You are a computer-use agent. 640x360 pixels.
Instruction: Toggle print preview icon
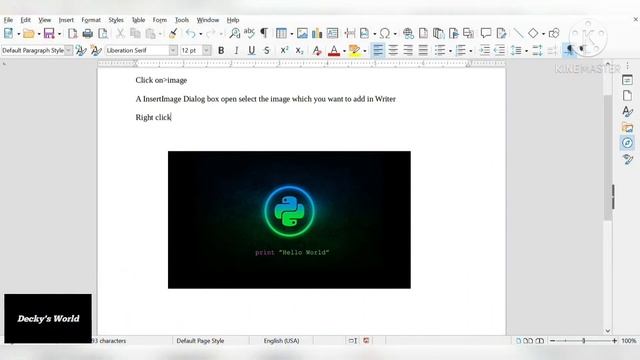(x=103, y=33)
